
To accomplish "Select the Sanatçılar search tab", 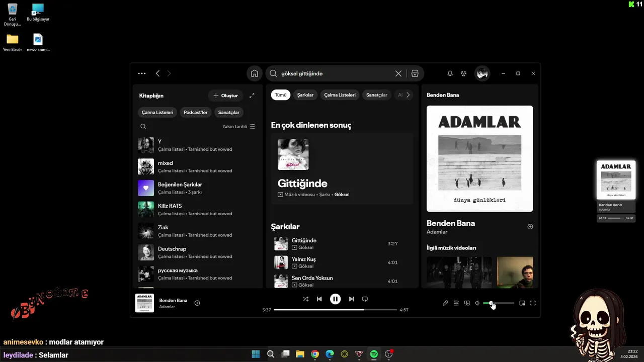I will click(377, 95).
